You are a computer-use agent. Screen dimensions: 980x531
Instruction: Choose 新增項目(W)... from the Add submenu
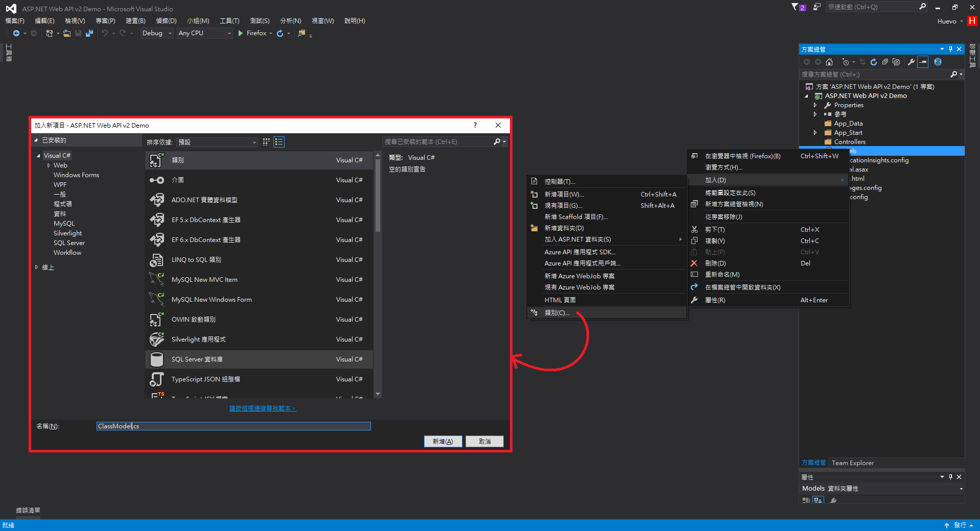(606, 194)
